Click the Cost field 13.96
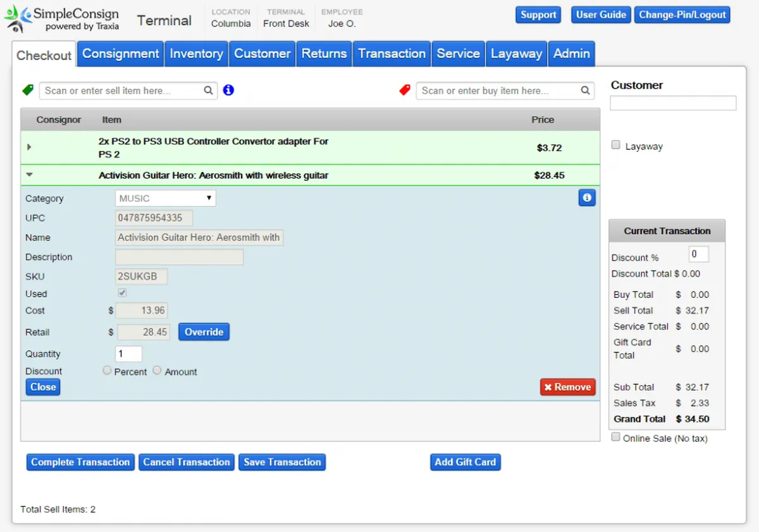The image size is (759, 532). tap(142, 310)
